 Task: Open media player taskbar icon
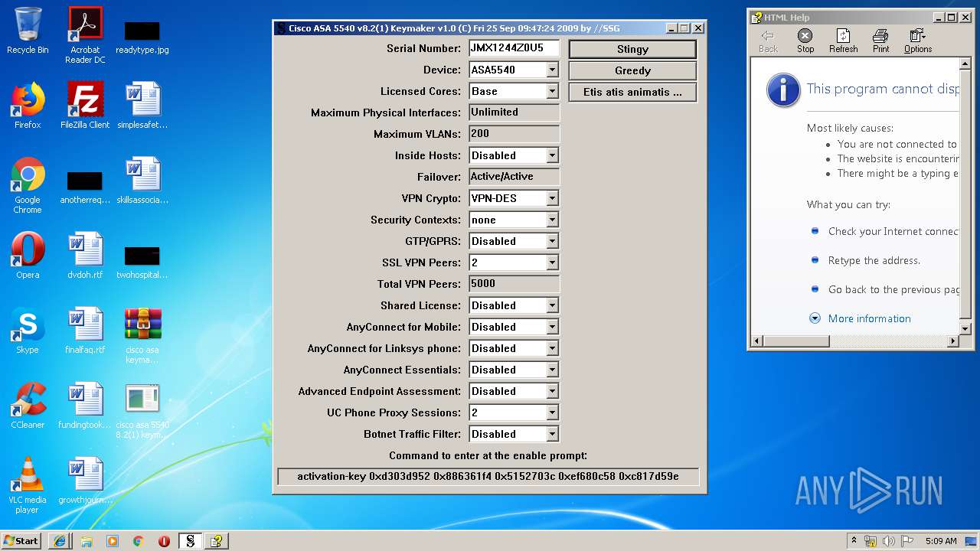click(x=113, y=541)
